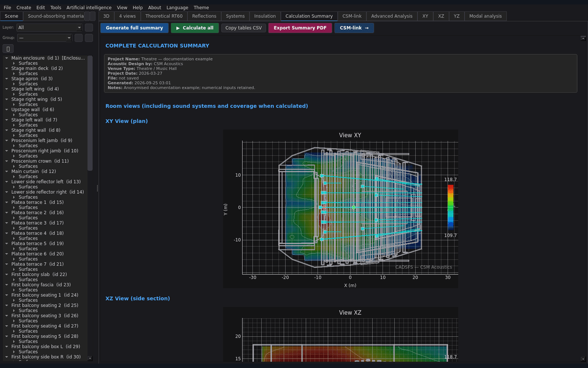Click Export Summary PDF button
The width and height of the screenshot is (588, 368).
tap(300, 28)
